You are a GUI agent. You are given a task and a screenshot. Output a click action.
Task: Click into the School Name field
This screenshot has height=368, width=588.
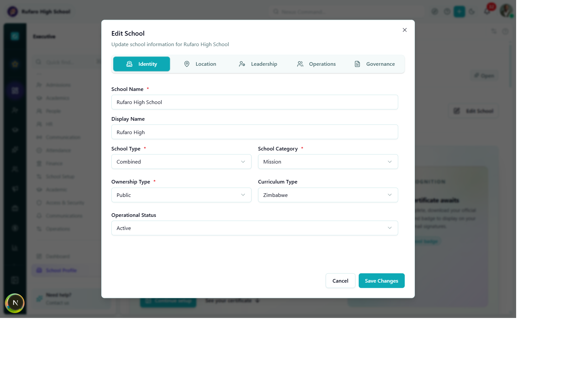[254, 102]
